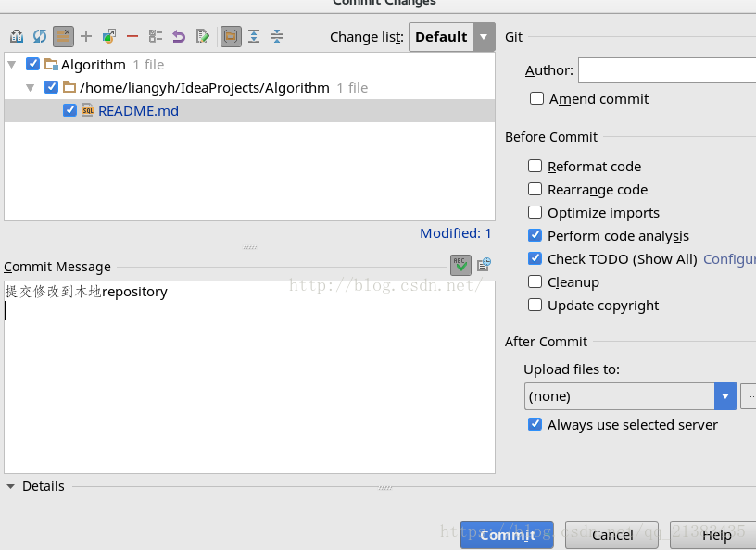756x550 pixels.
Task: Uncheck the README.md file checkbox
Action: coord(69,110)
